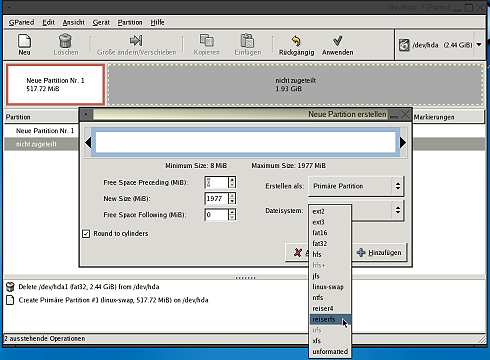Viewport: 490px width, 360px height.
Task: Choose fat32 in the filesystem list
Action: (330, 244)
